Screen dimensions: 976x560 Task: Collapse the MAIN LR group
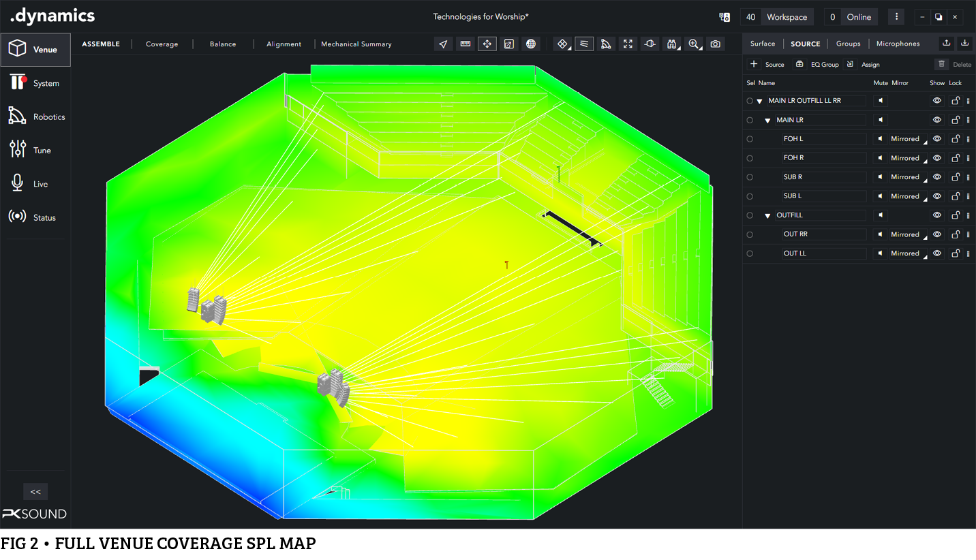tap(767, 121)
